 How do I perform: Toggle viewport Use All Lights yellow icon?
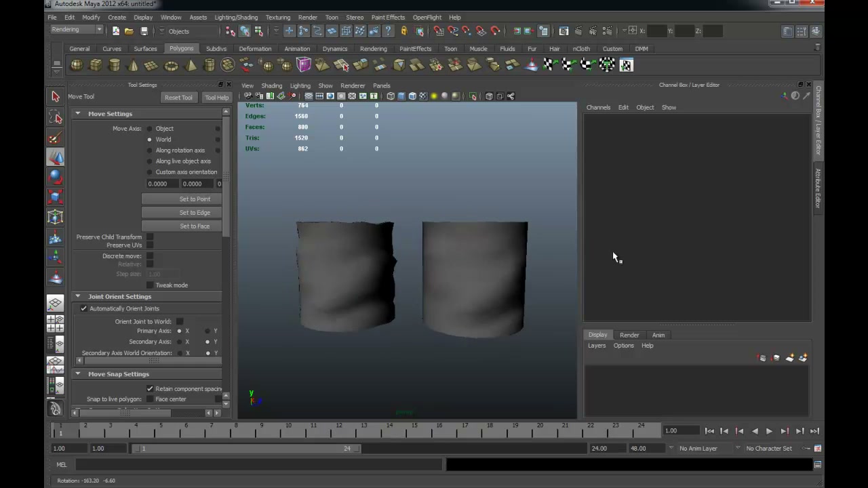click(433, 96)
